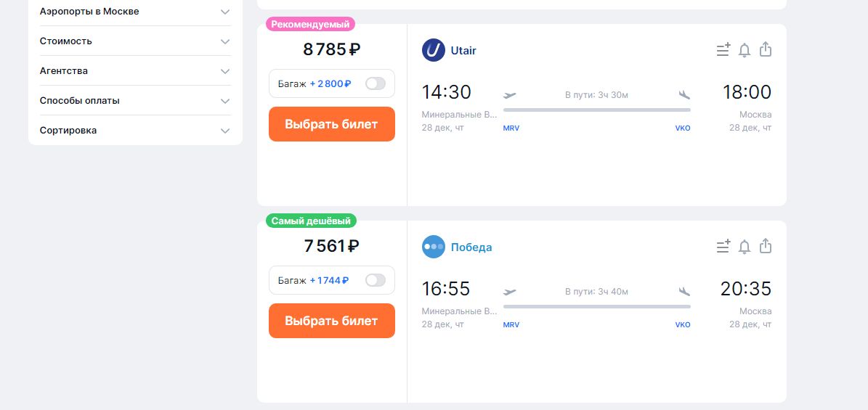Image resolution: width=868 pixels, height=410 pixels.
Task: Click the bell icon on Победа ticket
Action: pyautogui.click(x=745, y=247)
